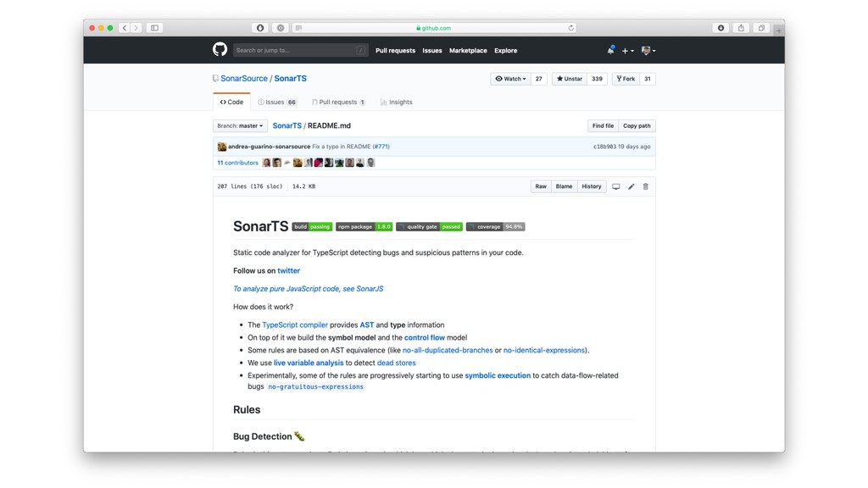The width and height of the screenshot is (868, 488).
Task: Click the github.com address bar
Action: click(433, 28)
